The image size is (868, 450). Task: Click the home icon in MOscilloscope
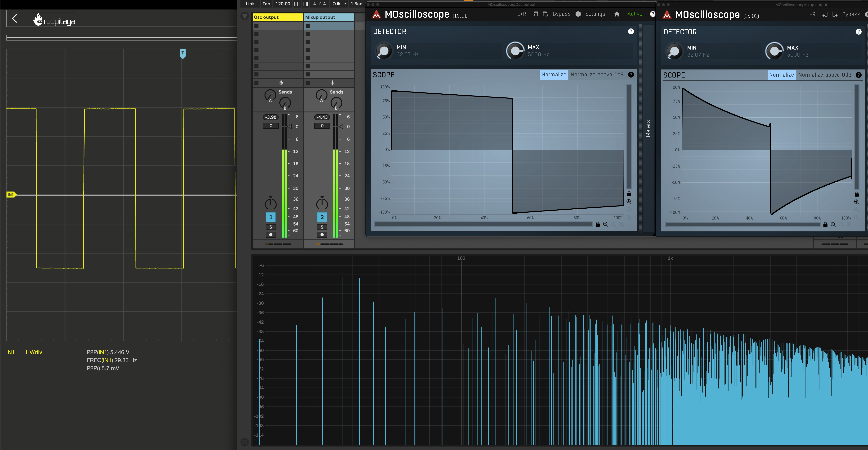(x=617, y=14)
